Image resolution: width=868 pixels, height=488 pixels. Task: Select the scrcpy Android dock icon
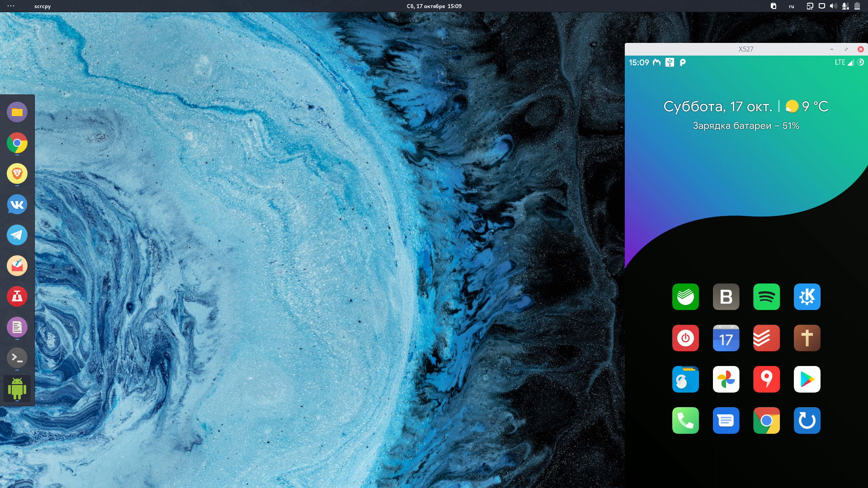(x=17, y=389)
